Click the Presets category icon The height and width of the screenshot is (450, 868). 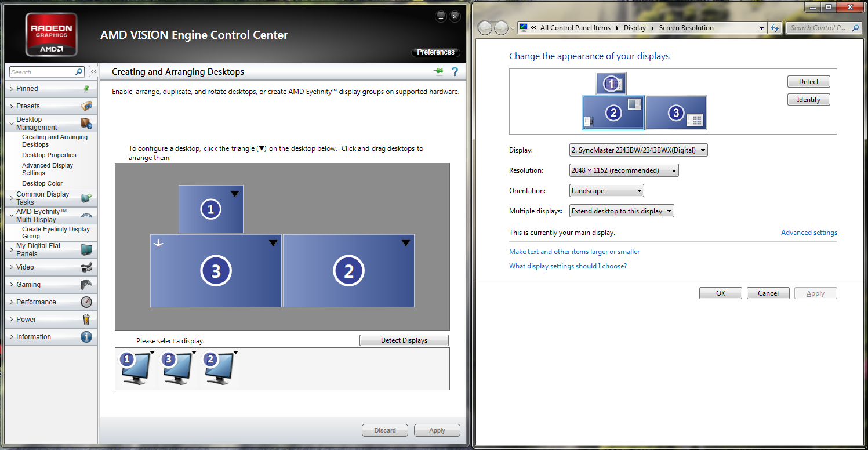click(86, 106)
